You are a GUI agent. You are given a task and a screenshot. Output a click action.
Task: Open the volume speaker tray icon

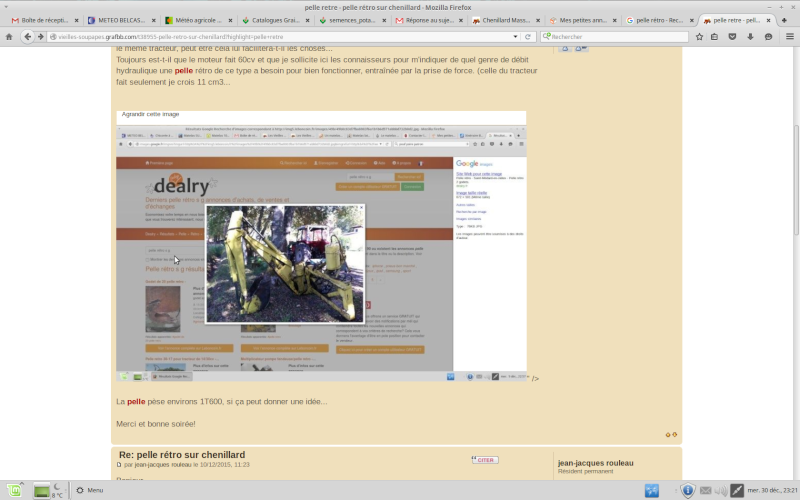coord(721,490)
